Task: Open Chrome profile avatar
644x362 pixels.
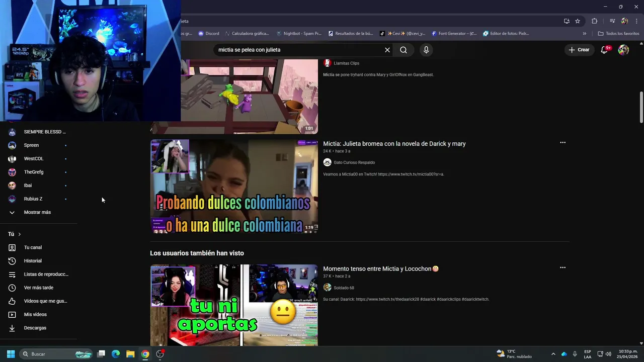Action: click(624, 21)
